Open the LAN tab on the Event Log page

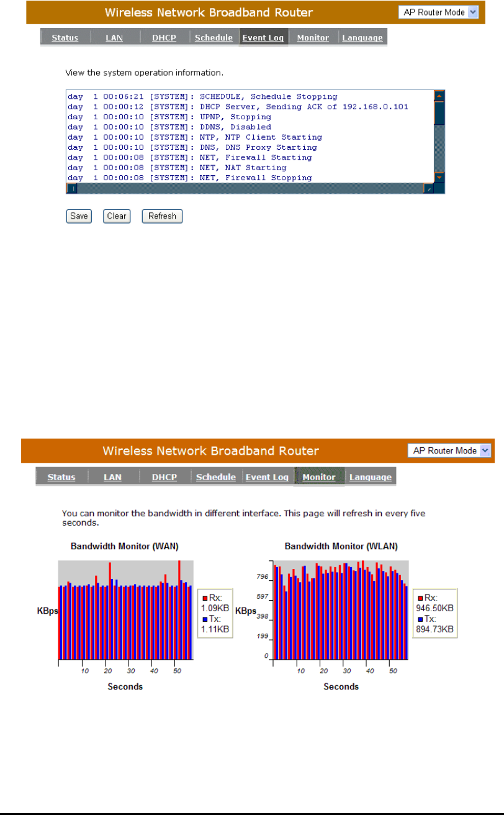[x=114, y=38]
